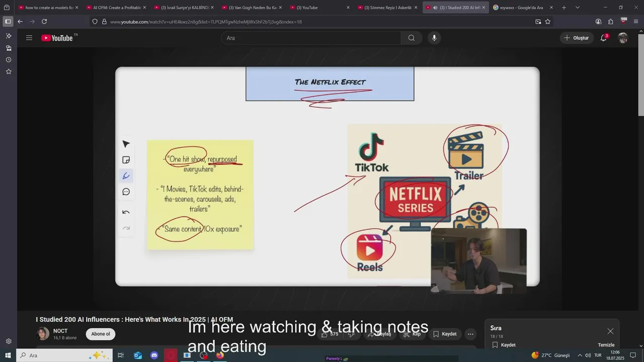Open the volume control in tray
Viewport: 644px width, 362px height.
click(588, 355)
